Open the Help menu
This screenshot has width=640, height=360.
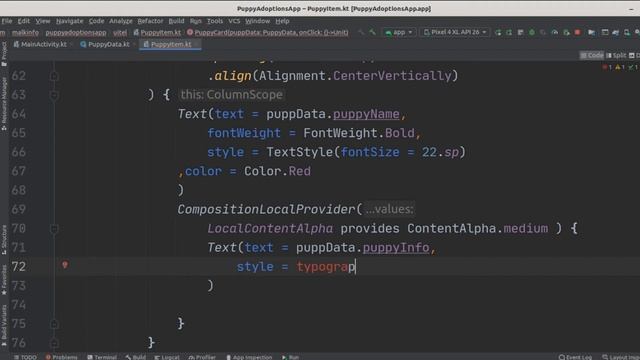pyautogui.click(x=282, y=21)
